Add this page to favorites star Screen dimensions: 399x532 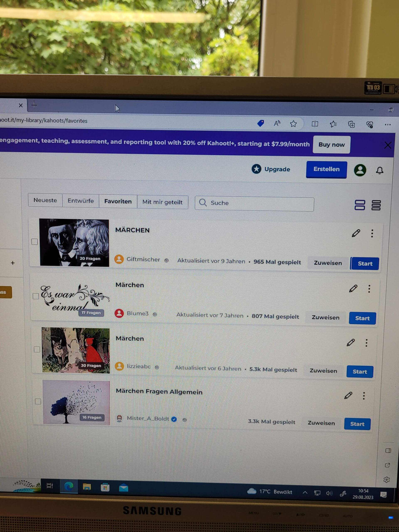[x=293, y=124]
